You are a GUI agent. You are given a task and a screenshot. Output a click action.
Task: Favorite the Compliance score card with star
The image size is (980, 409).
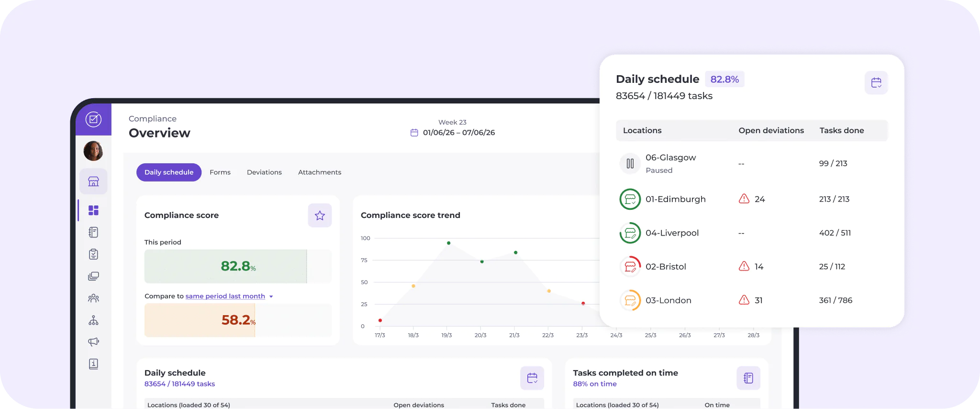point(320,216)
